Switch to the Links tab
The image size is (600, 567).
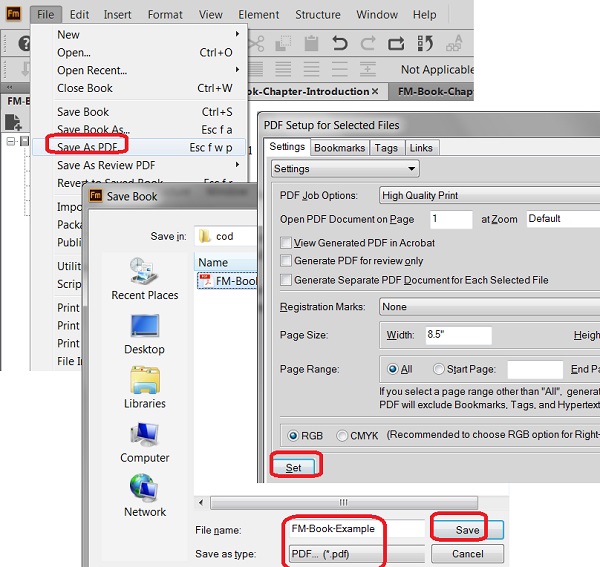pos(421,148)
